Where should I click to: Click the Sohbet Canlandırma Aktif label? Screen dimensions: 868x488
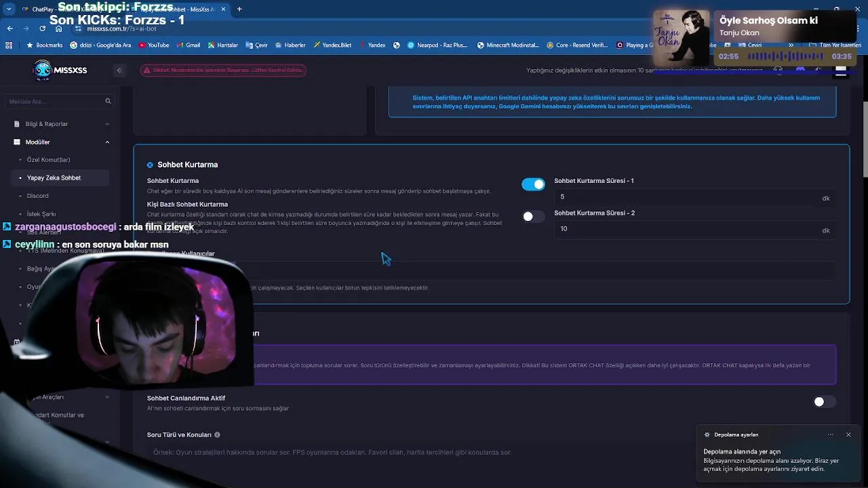click(x=186, y=398)
